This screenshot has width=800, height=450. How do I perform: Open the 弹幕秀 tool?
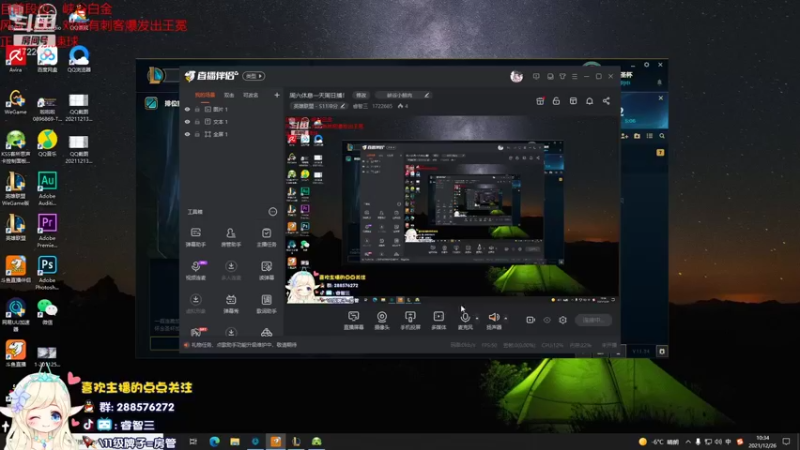point(231,304)
